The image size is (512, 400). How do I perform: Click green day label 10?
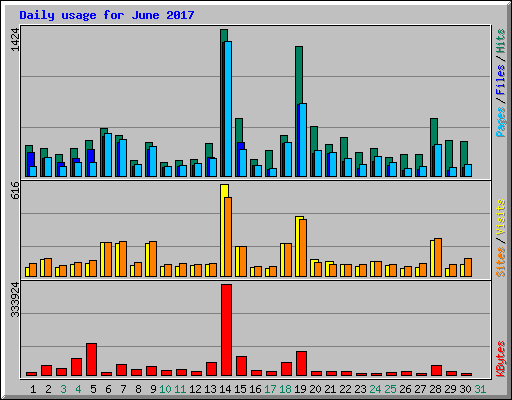point(165,389)
